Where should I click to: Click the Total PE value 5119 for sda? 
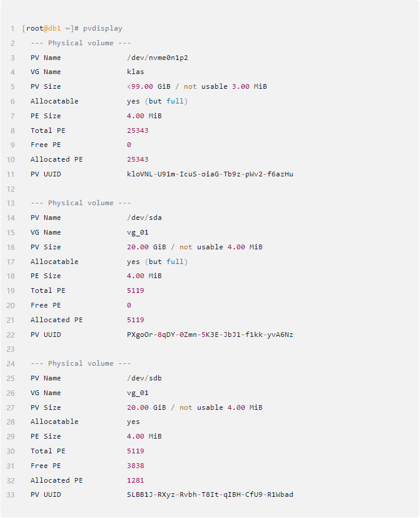(x=135, y=290)
